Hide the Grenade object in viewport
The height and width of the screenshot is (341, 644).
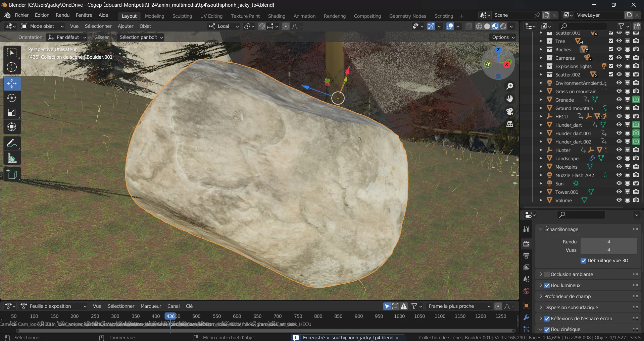(619, 100)
